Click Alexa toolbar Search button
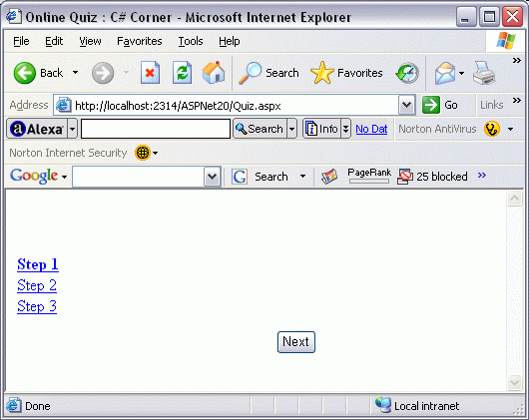The height and width of the screenshot is (420, 529). click(x=260, y=129)
